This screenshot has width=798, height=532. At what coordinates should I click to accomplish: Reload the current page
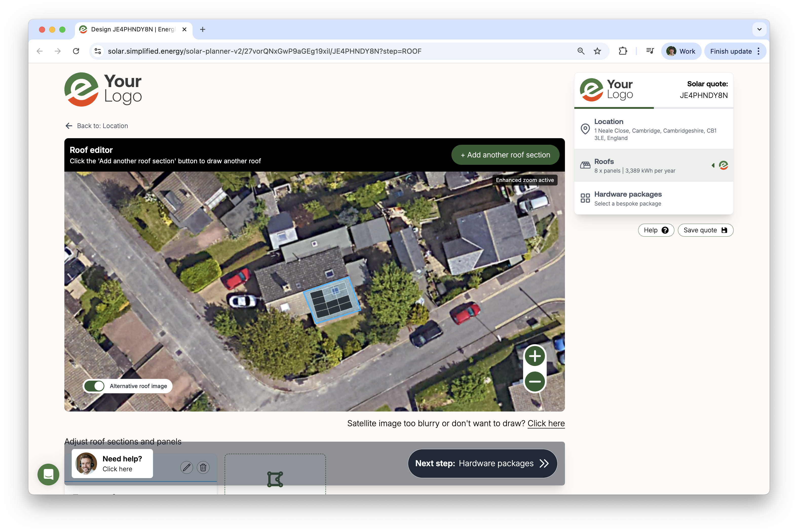coord(76,51)
